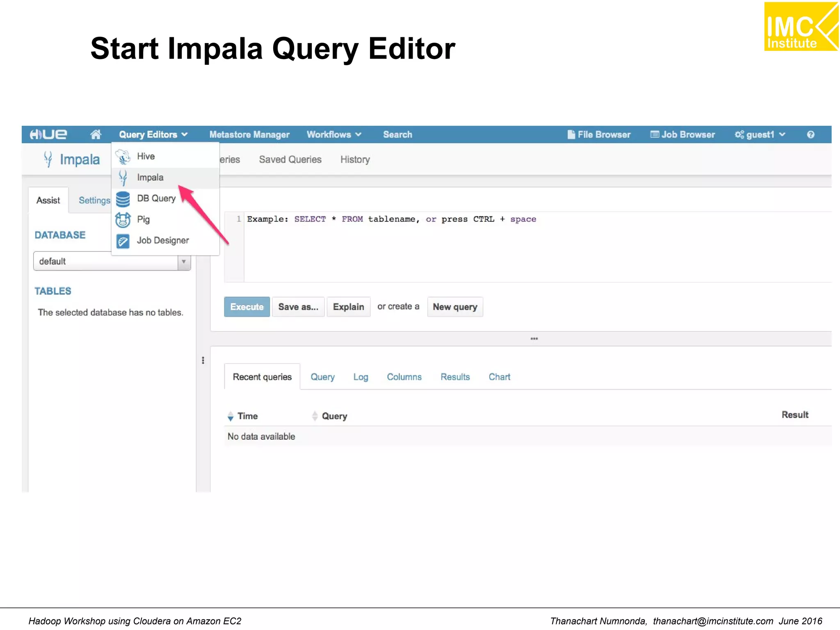Click the Impala icon in dropdown menu
Screen dimensions: 840x630
(123, 178)
